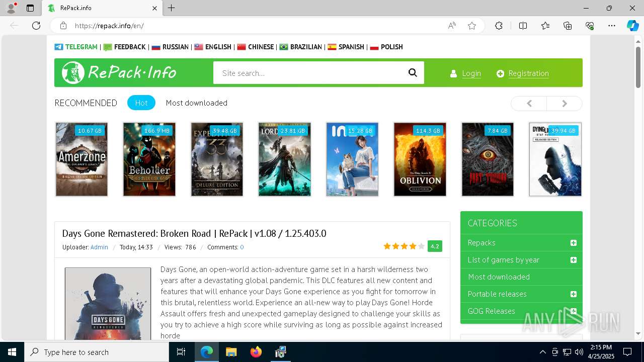Click the RePack.Info logo
This screenshot has height=362, width=644.
point(119,72)
